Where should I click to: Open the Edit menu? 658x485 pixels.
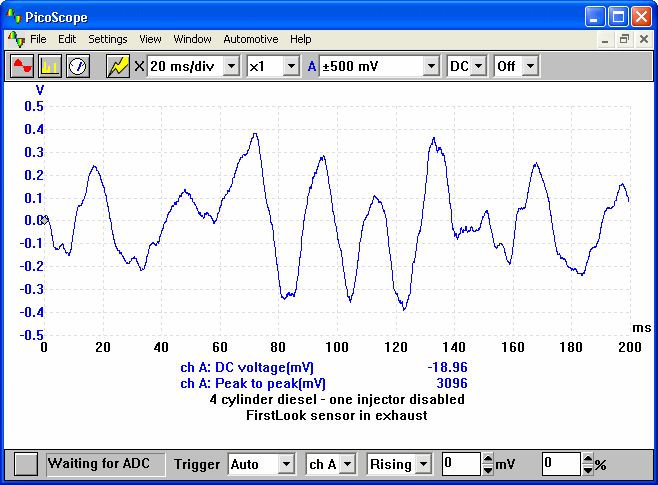click(x=67, y=39)
